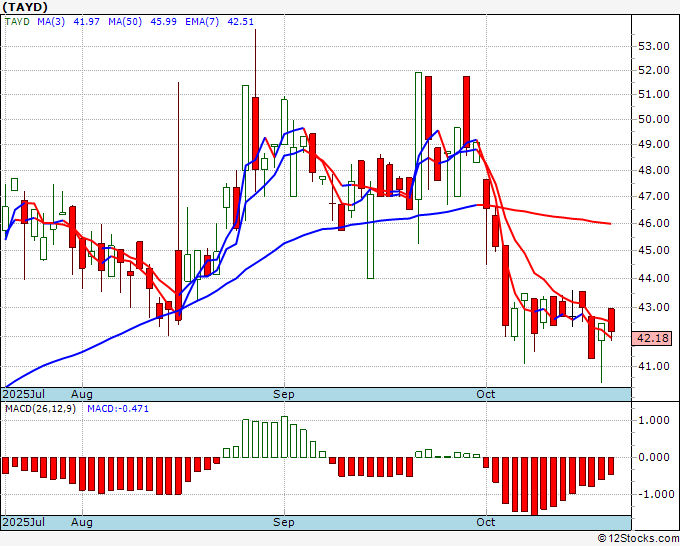Click the 51.00 price axis label
The image size is (680, 546).
[x=654, y=95]
